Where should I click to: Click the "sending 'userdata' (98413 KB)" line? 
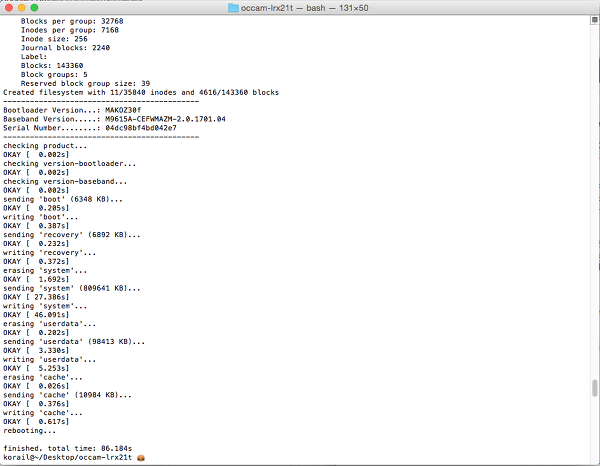(x=74, y=342)
